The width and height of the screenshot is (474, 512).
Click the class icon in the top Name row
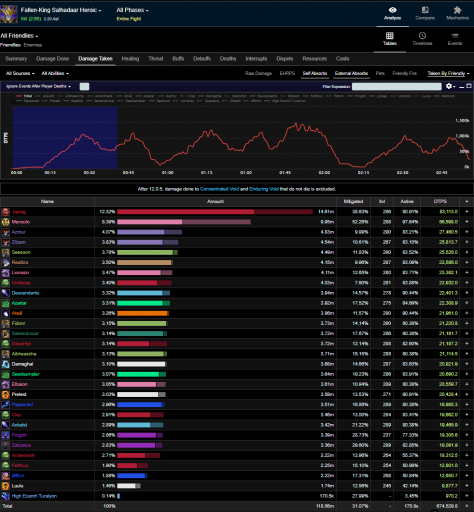click(5, 212)
